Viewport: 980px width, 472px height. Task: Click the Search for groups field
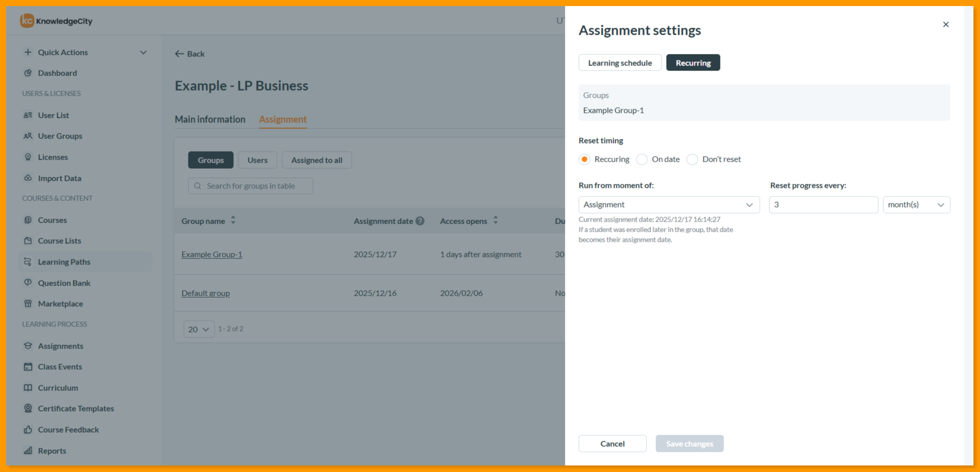pos(250,186)
